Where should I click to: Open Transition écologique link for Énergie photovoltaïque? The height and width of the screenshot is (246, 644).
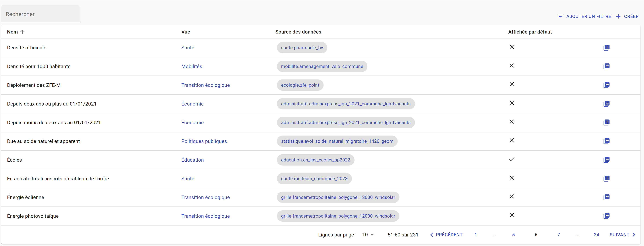(x=206, y=216)
